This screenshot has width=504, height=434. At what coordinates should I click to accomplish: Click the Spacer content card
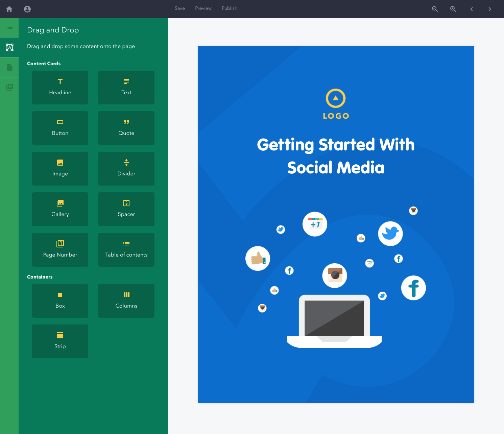coord(126,209)
